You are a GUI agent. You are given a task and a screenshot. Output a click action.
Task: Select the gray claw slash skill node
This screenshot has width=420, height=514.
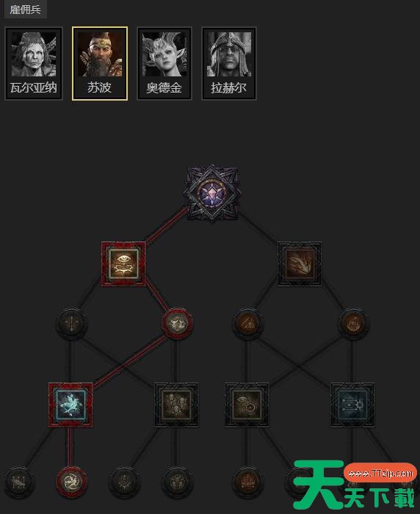[300, 264]
